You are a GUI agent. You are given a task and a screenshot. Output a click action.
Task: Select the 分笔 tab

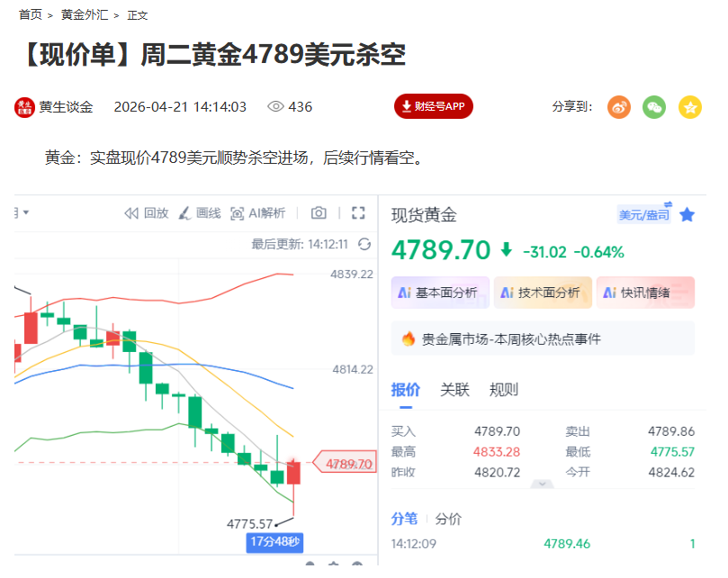pyautogui.click(x=404, y=519)
